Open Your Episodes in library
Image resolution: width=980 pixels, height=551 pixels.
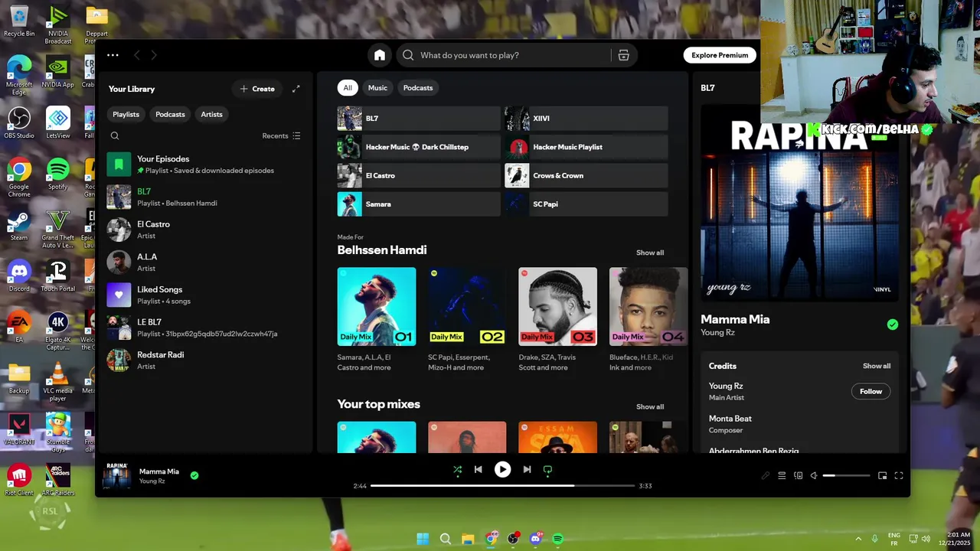point(206,165)
